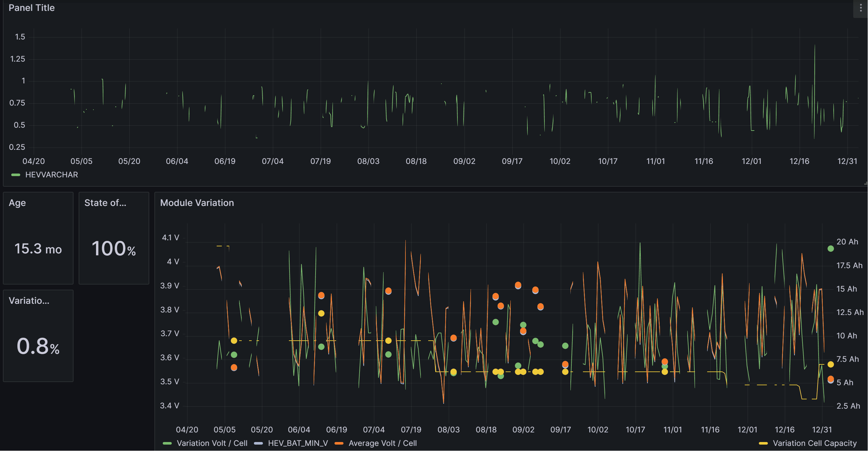The image size is (868, 451).
Task: Toggle HEV_BAT_MIN_V series in legend
Action: pyautogui.click(x=298, y=443)
